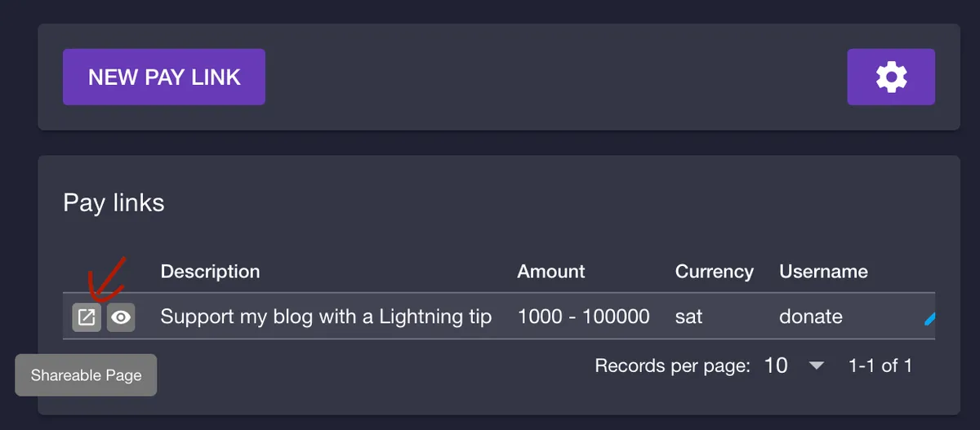Select the 'Support my blog with a Lightning tip' description
Viewport: 980px width, 430px height.
pyautogui.click(x=326, y=317)
